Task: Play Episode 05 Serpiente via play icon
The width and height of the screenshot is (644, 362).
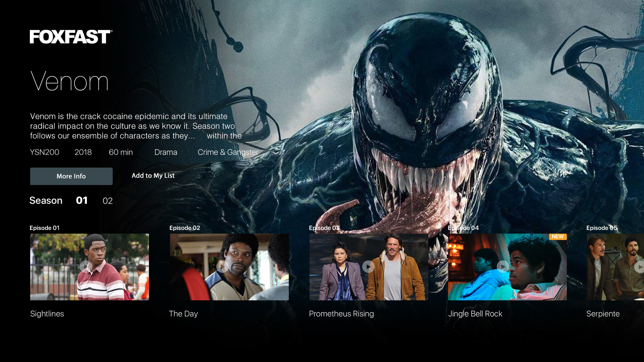Action: click(x=640, y=267)
